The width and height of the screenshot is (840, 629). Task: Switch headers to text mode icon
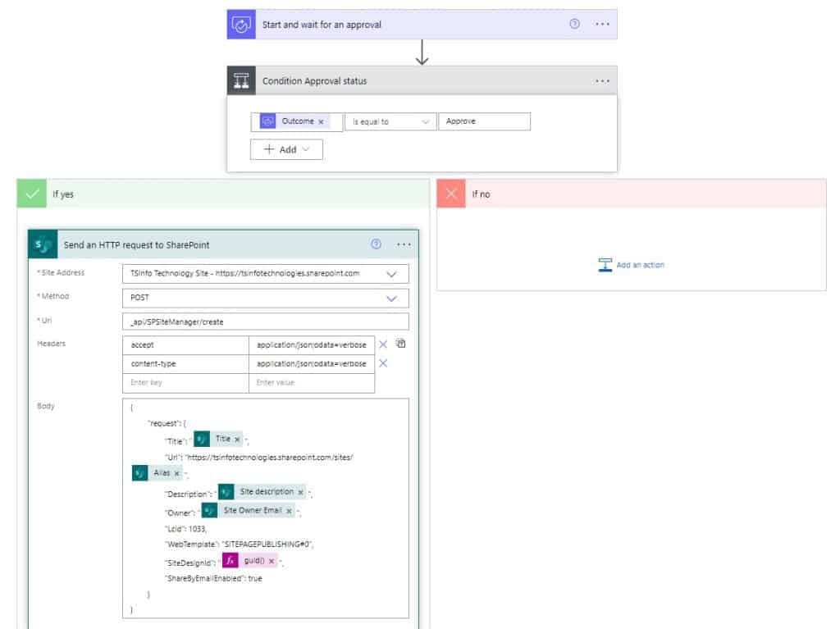coord(400,344)
